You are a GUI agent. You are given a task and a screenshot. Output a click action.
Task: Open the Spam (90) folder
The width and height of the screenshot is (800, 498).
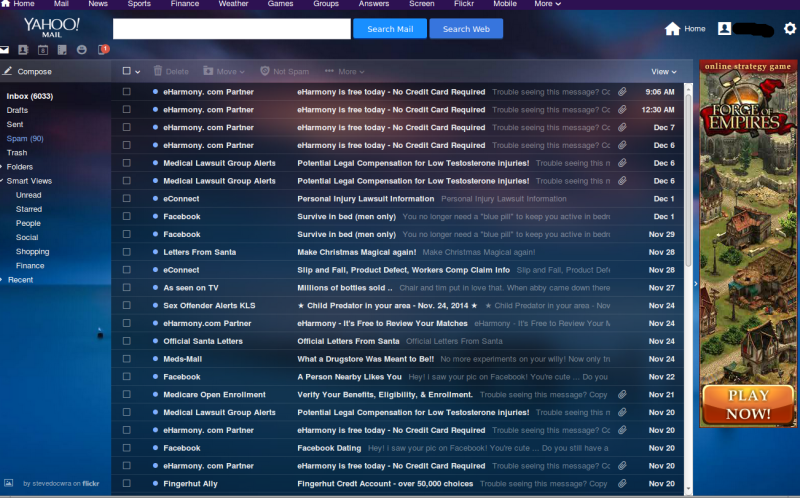tap(25, 138)
